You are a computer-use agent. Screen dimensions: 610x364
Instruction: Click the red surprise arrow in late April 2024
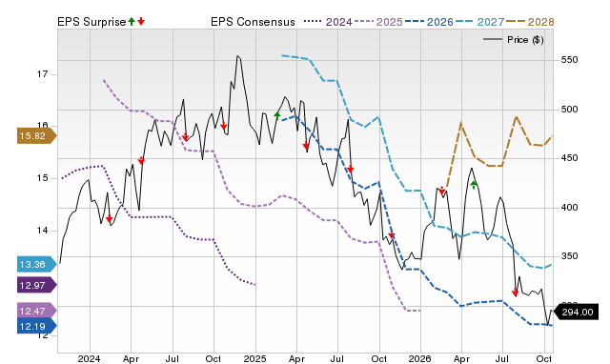[141, 161]
